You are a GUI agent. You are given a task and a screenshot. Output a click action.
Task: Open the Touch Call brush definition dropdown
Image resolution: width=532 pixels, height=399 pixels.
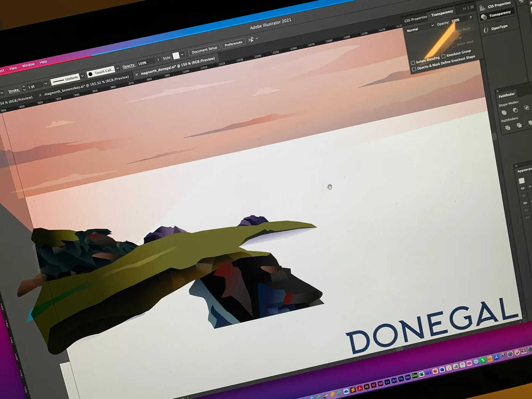117,68
